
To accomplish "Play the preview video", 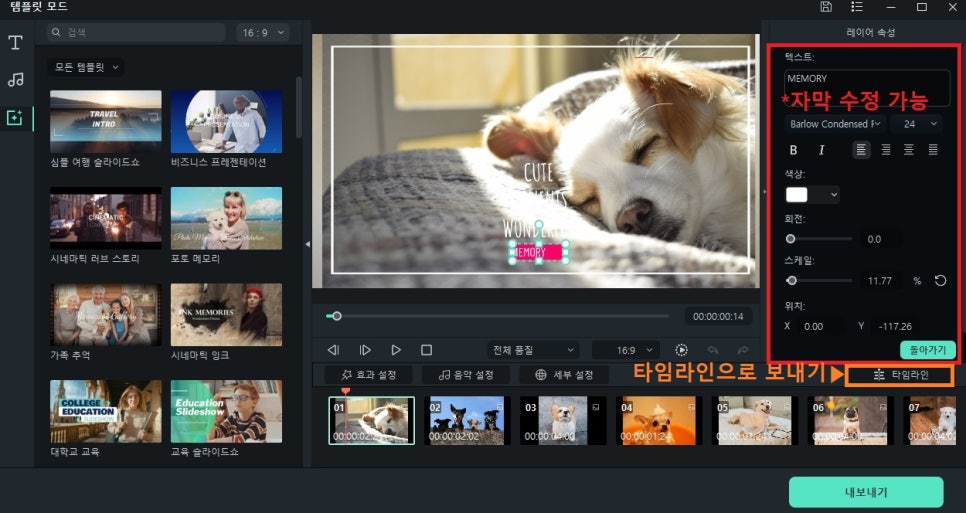I will tap(396, 350).
